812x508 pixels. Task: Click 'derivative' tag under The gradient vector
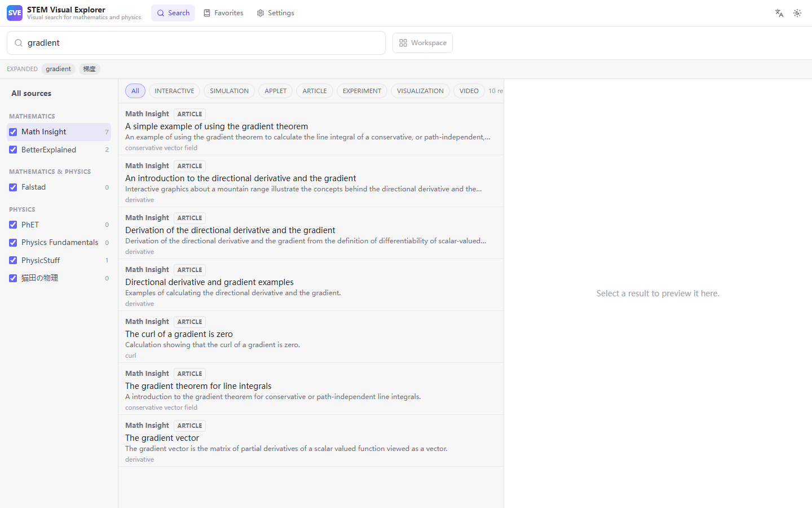coord(139,459)
